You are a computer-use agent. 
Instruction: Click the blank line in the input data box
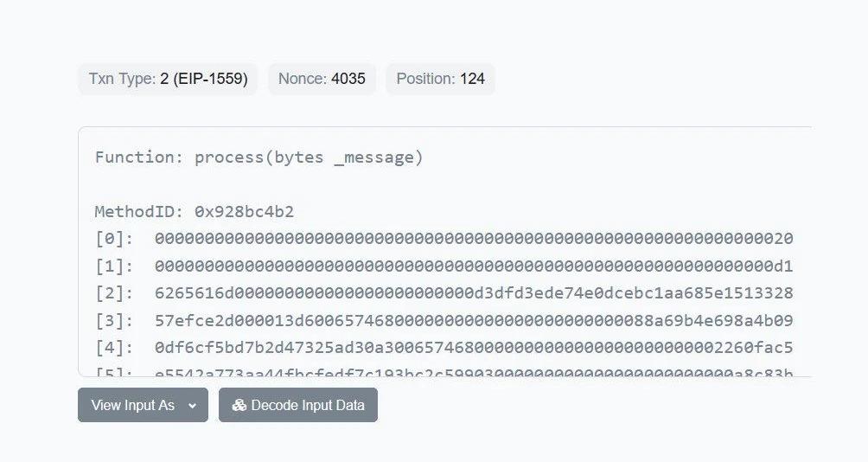click(346, 184)
